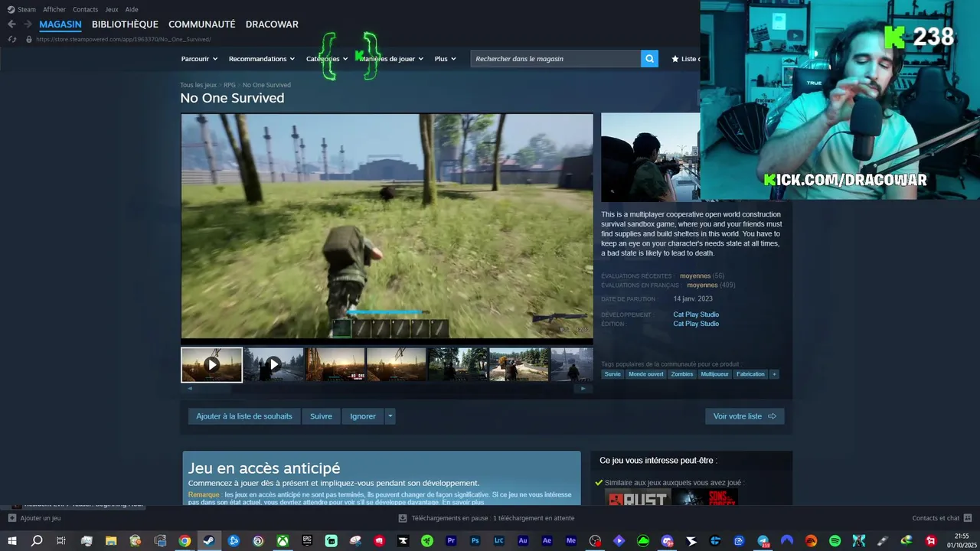Click Ajouter à la liste de souhaits
Image resolution: width=980 pixels, height=551 pixels.
[x=244, y=416]
